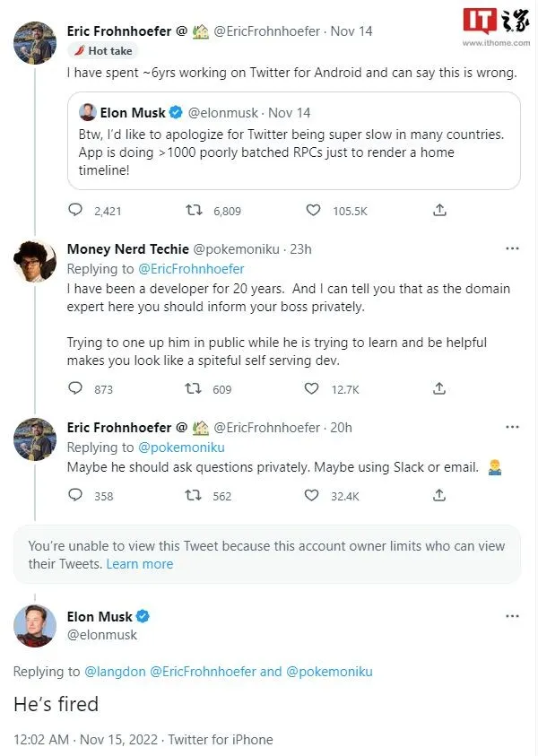This screenshot has width=538, height=756.
Task: Click Money Nerd Techie's profile avatar
Action: pyautogui.click(x=35, y=261)
